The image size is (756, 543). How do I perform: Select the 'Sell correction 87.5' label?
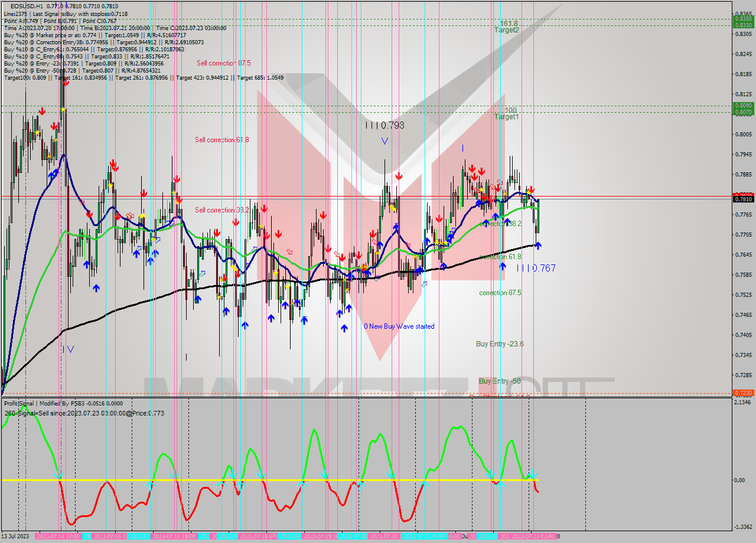(x=224, y=63)
